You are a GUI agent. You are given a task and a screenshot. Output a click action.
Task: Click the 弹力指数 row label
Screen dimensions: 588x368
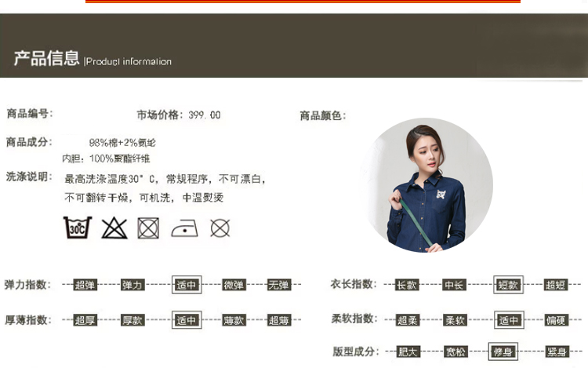coord(27,284)
